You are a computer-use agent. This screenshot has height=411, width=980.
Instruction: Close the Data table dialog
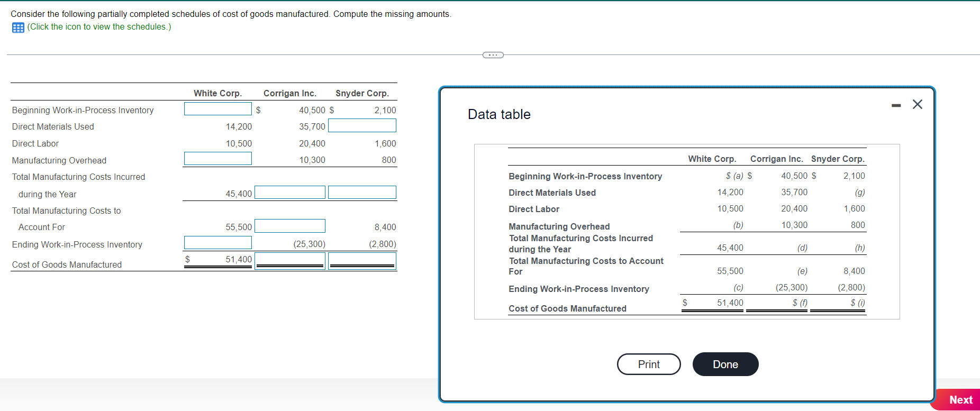click(x=918, y=104)
